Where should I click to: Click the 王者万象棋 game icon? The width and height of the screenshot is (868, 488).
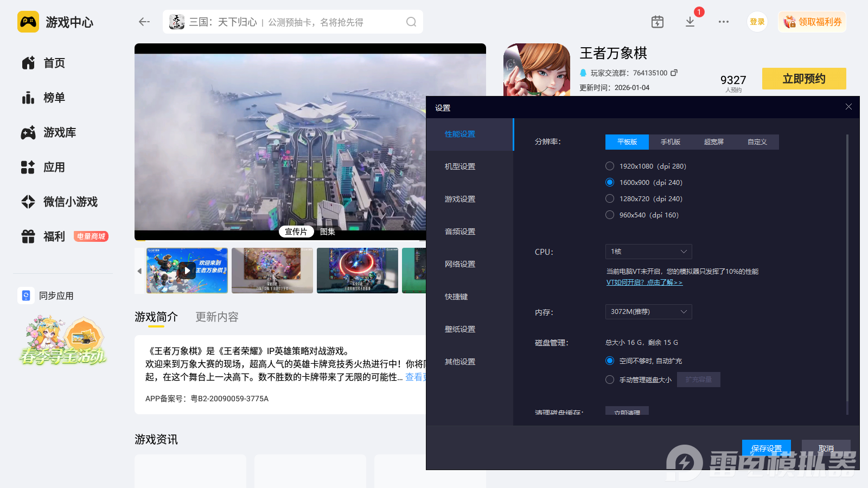537,69
